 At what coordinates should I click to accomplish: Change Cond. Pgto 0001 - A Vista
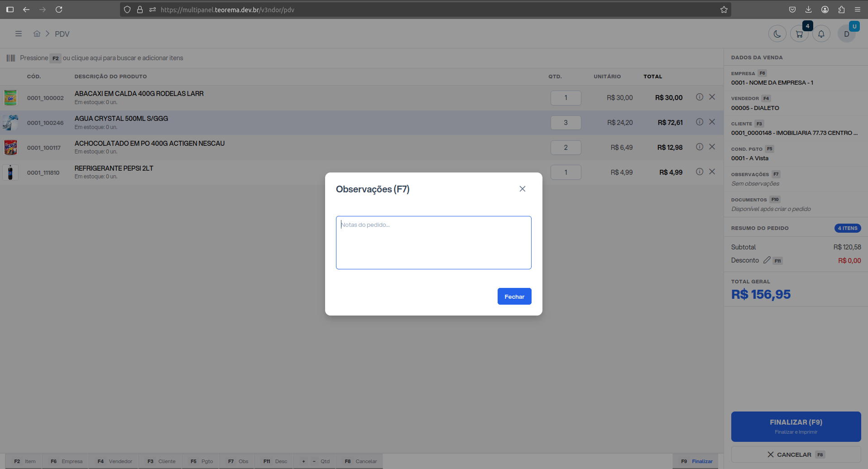click(x=796, y=154)
